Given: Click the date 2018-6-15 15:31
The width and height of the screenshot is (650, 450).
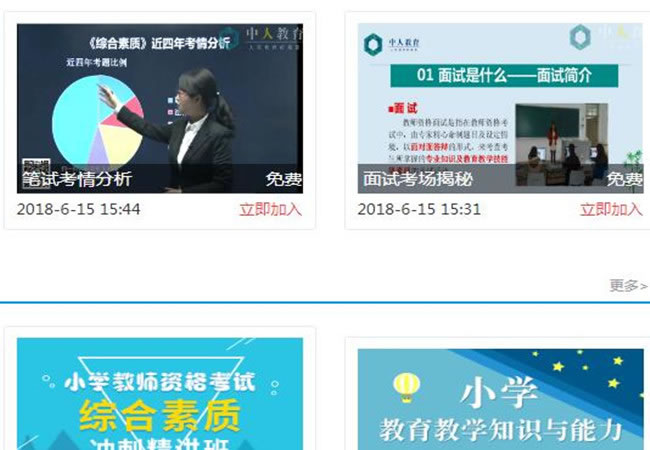Looking at the screenshot, I should [x=419, y=209].
